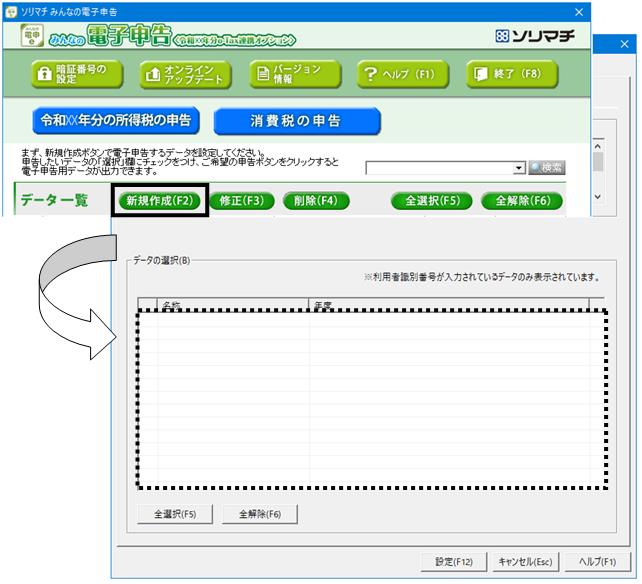Click キャンセル(Esc) in the dialog
The image size is (642, 584).
click(525, 561)
